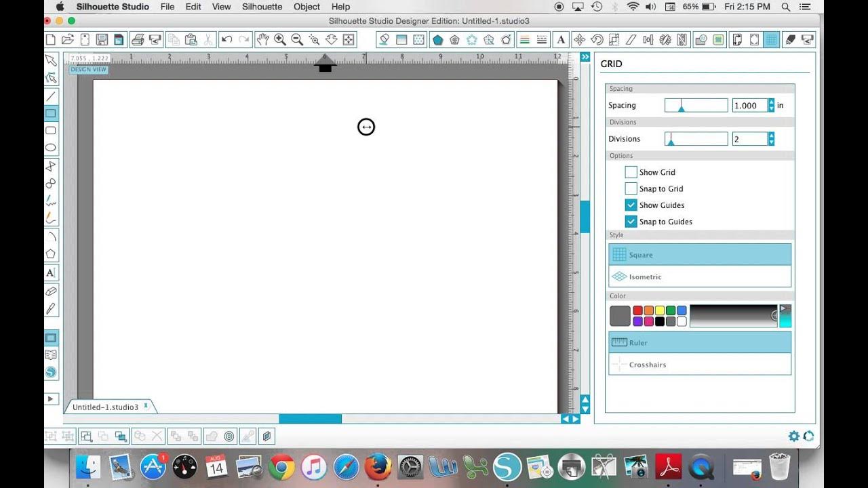
Task: Open the File menu
Action: [x=167, y=7]
